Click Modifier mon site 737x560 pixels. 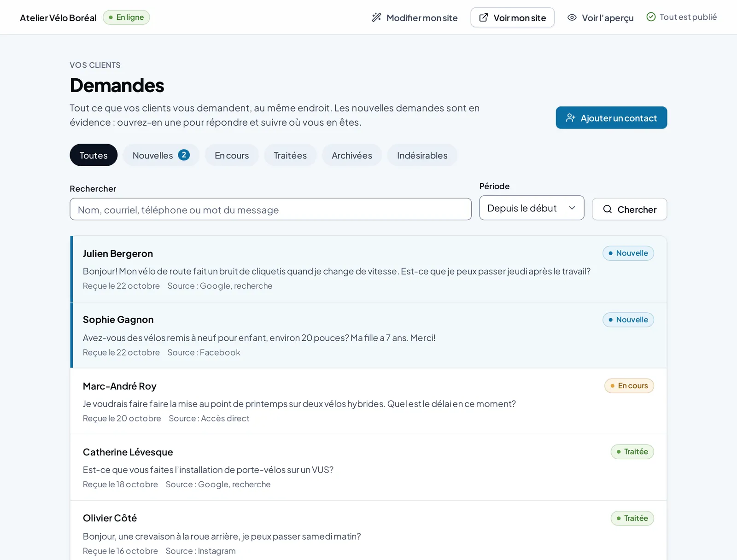click(x=415, y=17)
